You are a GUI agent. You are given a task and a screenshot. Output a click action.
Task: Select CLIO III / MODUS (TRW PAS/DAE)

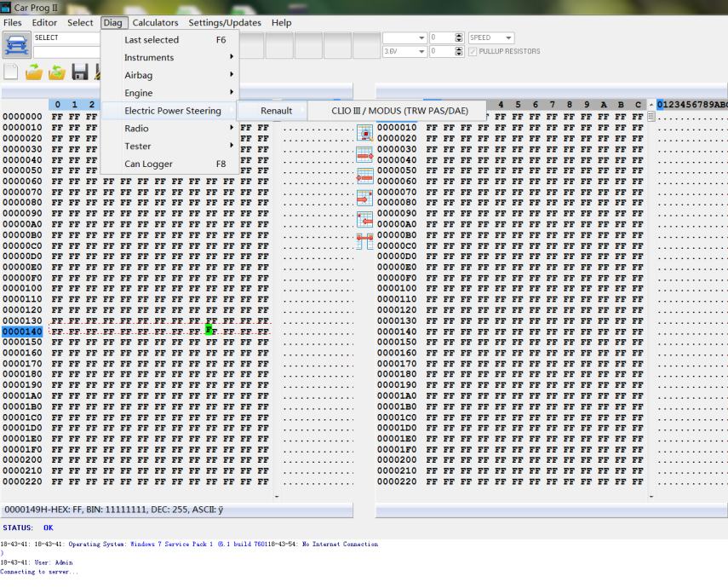pyautogui.click(x=399, y=111)
